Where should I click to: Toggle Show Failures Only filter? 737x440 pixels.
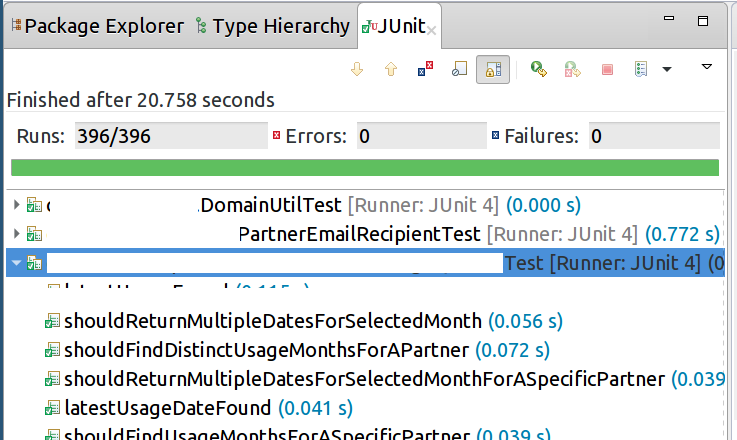[x=426, y=69]
